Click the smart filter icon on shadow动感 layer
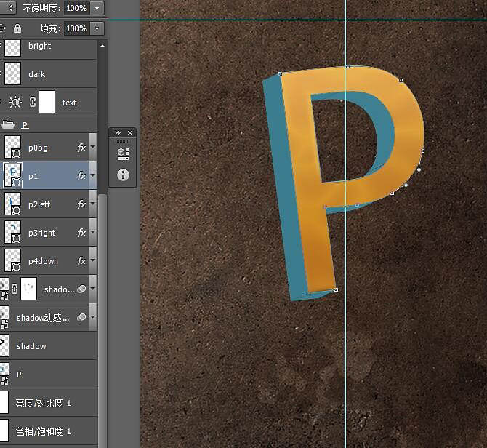The image size is (487, 448). 81,317
